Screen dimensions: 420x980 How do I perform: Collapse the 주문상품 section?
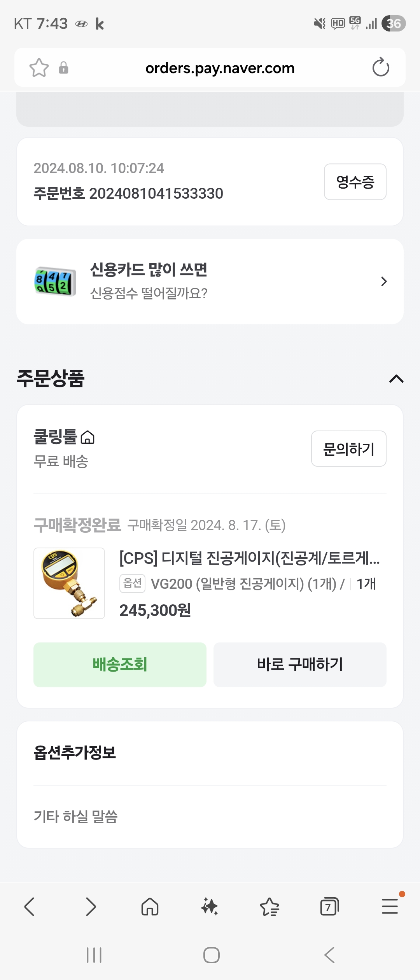click(396, 378)
